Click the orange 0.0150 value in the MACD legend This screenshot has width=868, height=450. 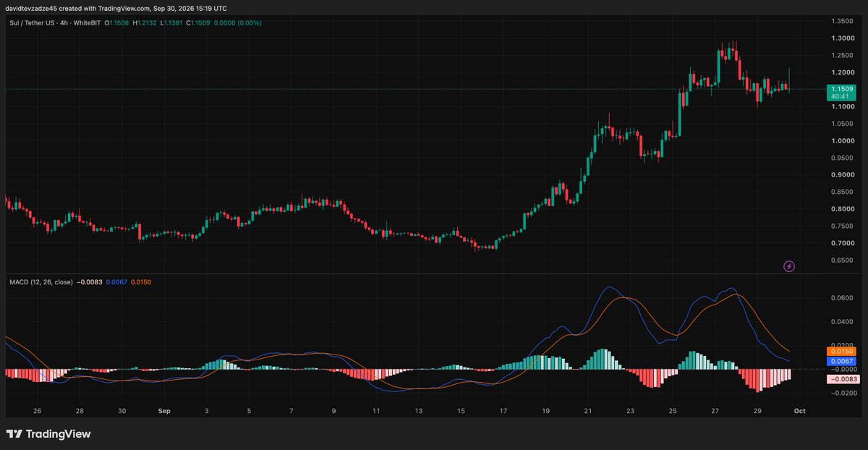click(141, 282)
